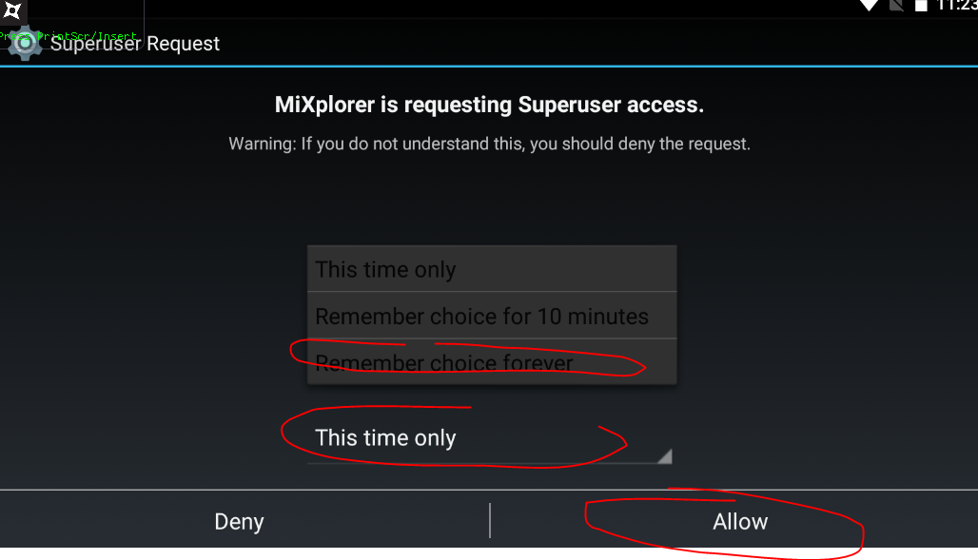Image resolution: width=978 pixels, height=560 pixels.
Task: Pick "Remember choice forever" option
Action: [492, 361]
